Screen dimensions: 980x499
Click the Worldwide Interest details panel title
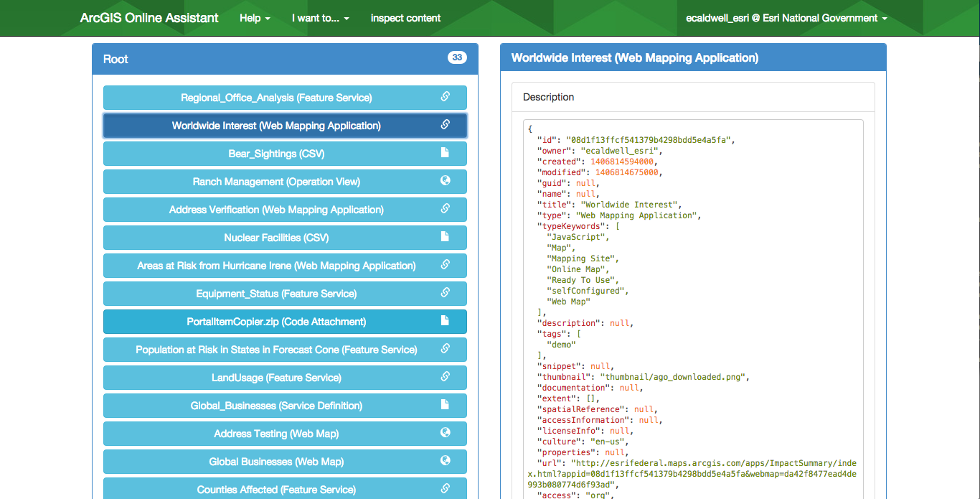[x=635, y=57]
